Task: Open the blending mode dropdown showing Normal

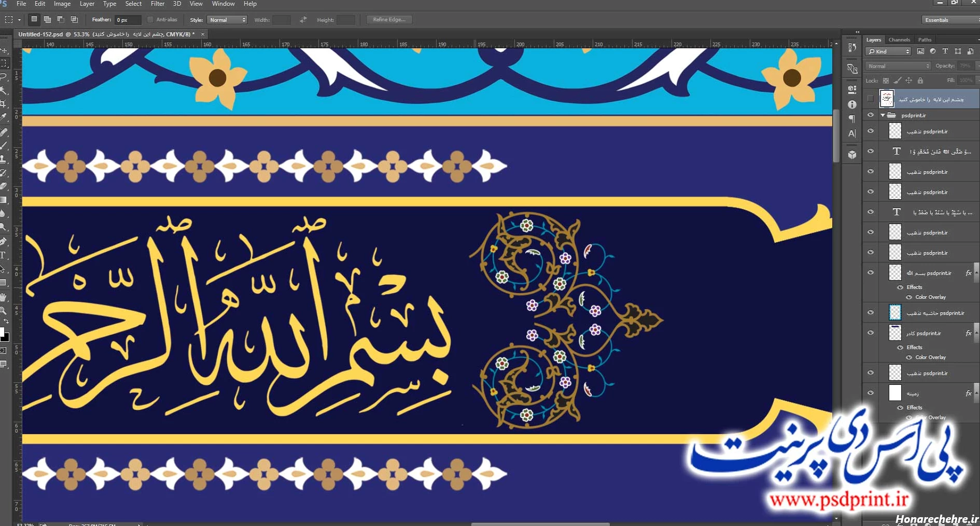Action: [897, 66]
